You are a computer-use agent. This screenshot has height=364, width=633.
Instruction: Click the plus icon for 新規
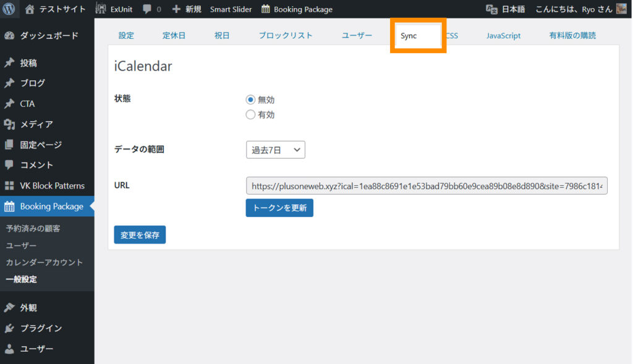[x=176, y=9]
